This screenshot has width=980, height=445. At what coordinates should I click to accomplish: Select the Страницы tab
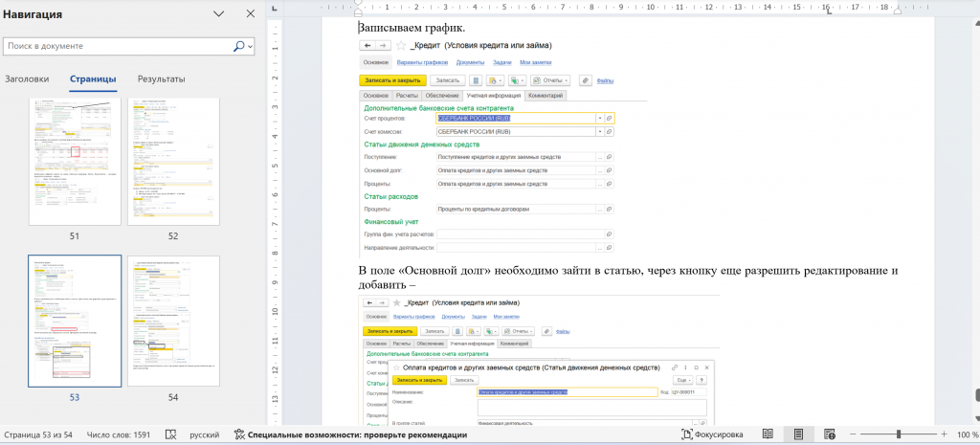point(93,78)
